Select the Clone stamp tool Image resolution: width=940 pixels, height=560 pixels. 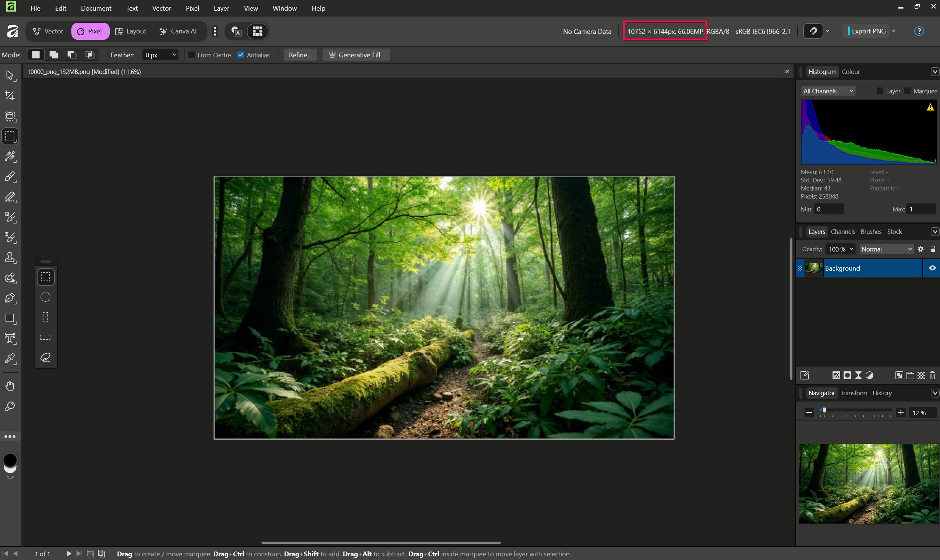pyautogui.click(x=10, y=258)
